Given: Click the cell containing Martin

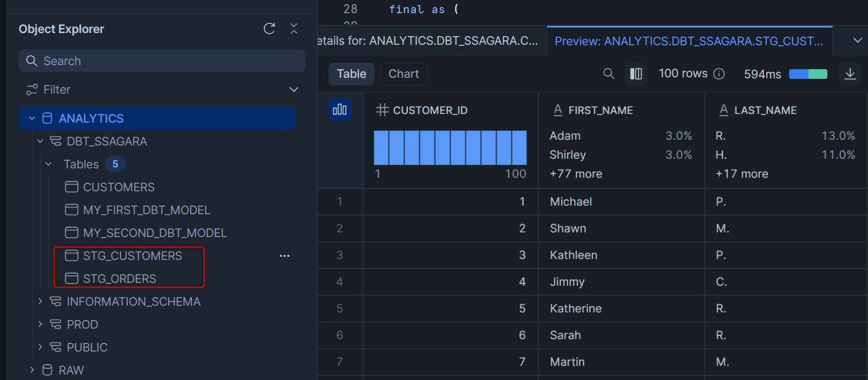Looking at the screenshot, I should [621, 362].
